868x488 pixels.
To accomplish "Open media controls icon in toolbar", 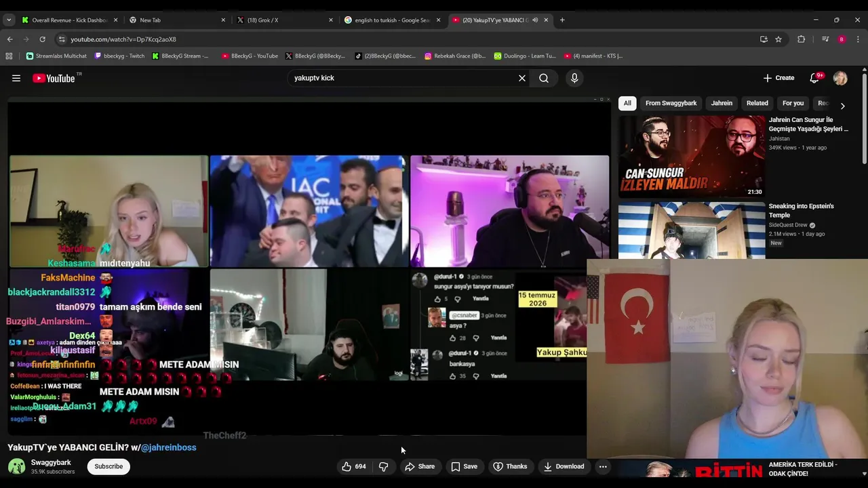I will (x=825, y=39).
